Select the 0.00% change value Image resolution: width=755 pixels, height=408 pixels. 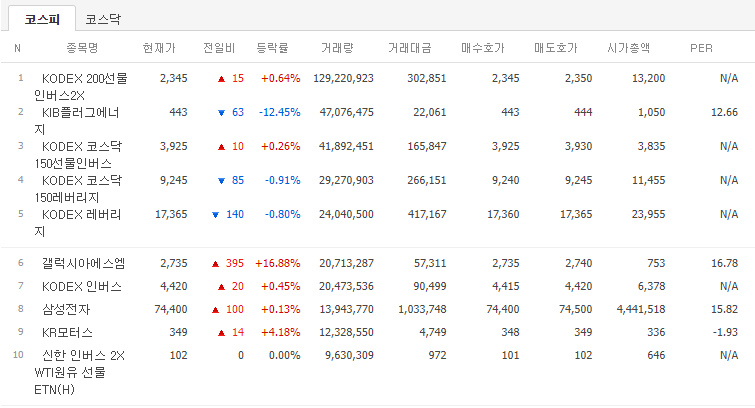pos(285,355)
